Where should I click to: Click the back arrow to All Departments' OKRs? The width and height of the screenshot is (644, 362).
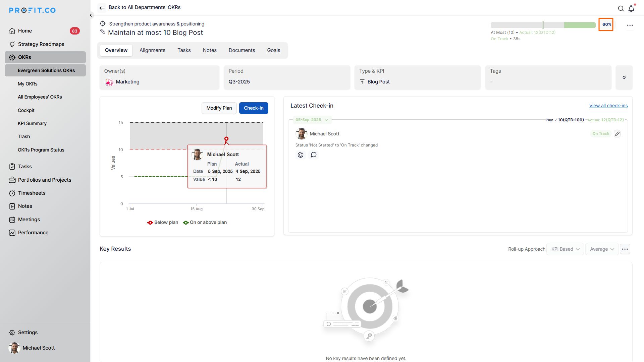point(102,8)
